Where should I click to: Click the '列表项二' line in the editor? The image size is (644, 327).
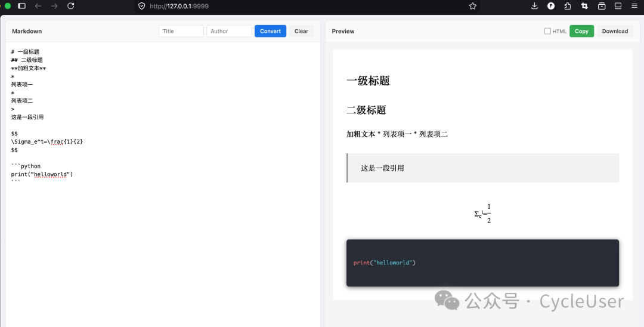(22, 101)
